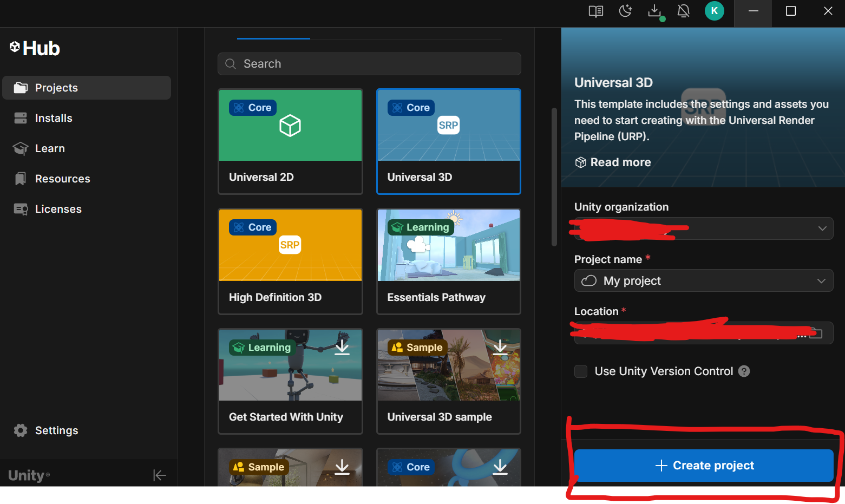Open the downloads tray icon
This screenshot has width=845, height=504.
[x=655, y=11]
